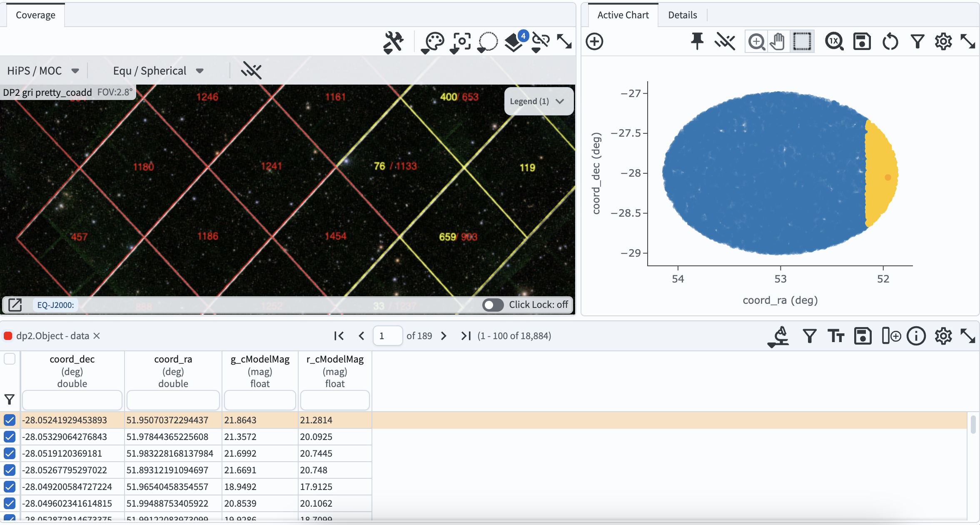The height and width of the screenshot is (525, 980).
Task: Click the filter funnel beside the filter row
Action: [9, 400]
